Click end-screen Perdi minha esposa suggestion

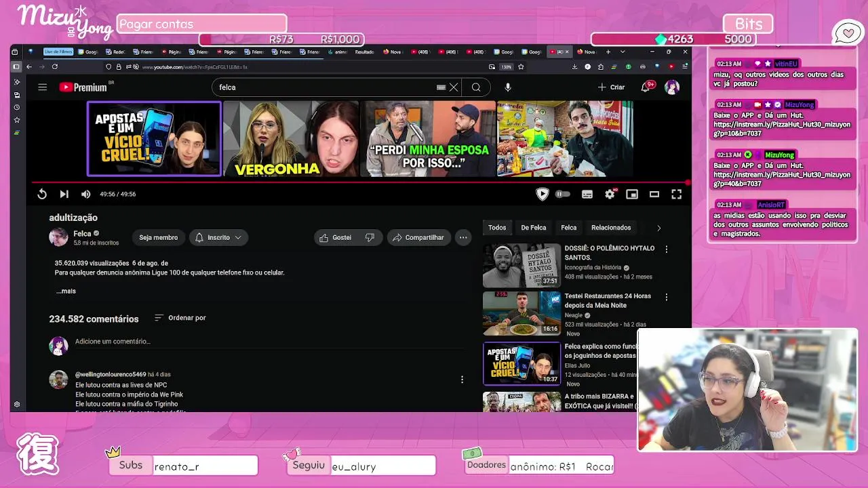pos(428,139)
